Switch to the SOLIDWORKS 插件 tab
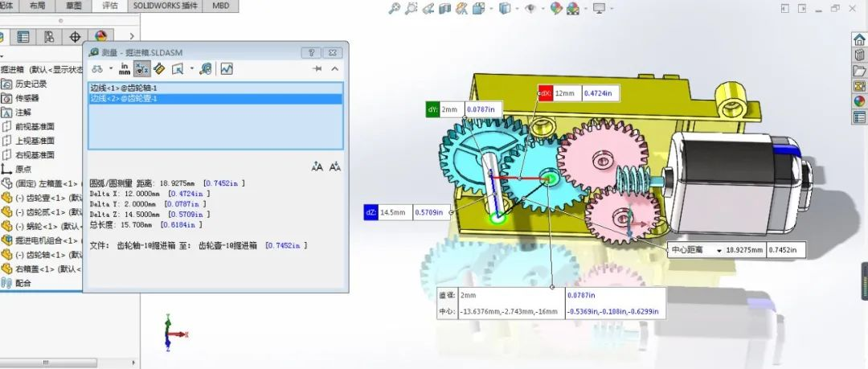868x369 pixels. coord(165,6)
